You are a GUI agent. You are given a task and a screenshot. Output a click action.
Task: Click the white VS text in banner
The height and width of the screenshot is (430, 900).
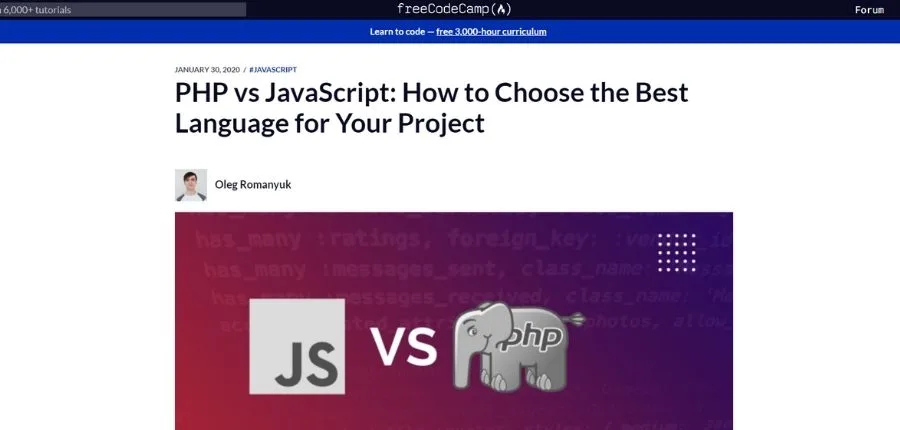pyautogui.click(x=404, y=347)
